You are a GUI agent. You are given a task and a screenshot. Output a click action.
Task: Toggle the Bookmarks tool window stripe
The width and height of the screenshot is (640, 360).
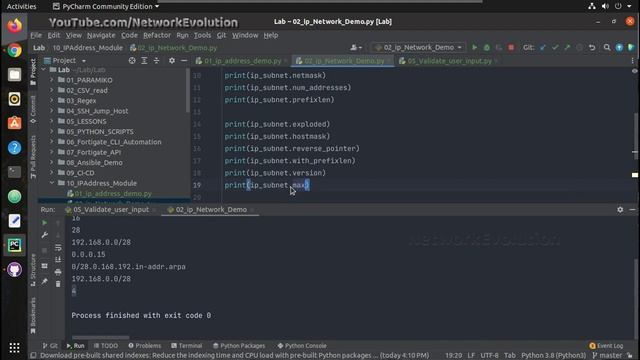coord(33,316)
